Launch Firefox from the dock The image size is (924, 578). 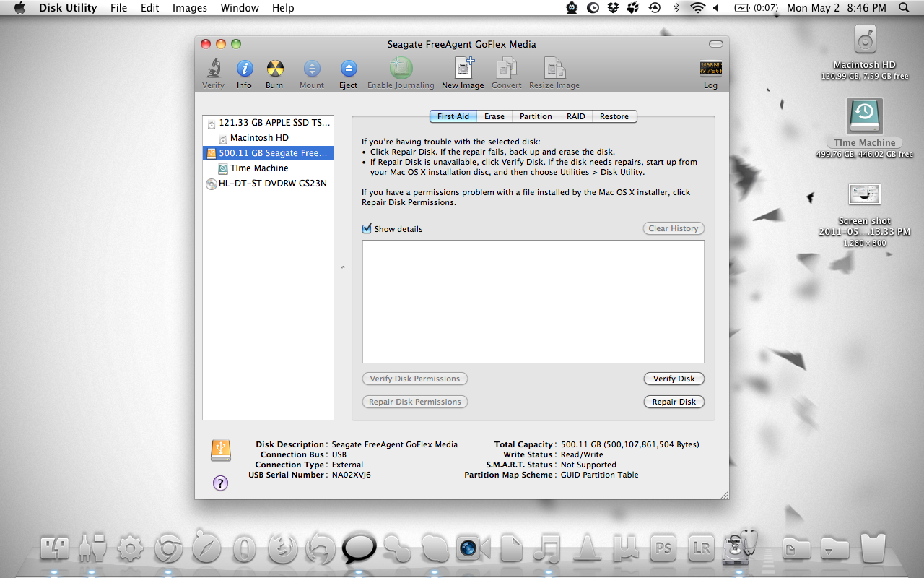(x=282, y=548)
